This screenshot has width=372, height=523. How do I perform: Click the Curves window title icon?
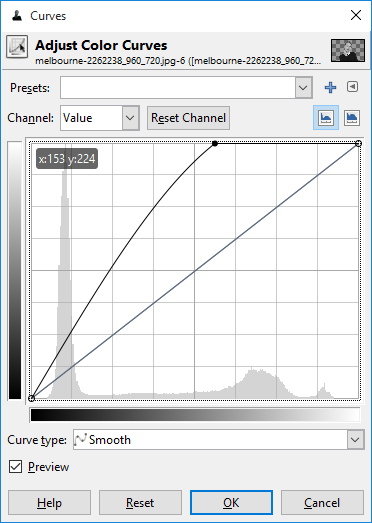[x=16, y=16]
